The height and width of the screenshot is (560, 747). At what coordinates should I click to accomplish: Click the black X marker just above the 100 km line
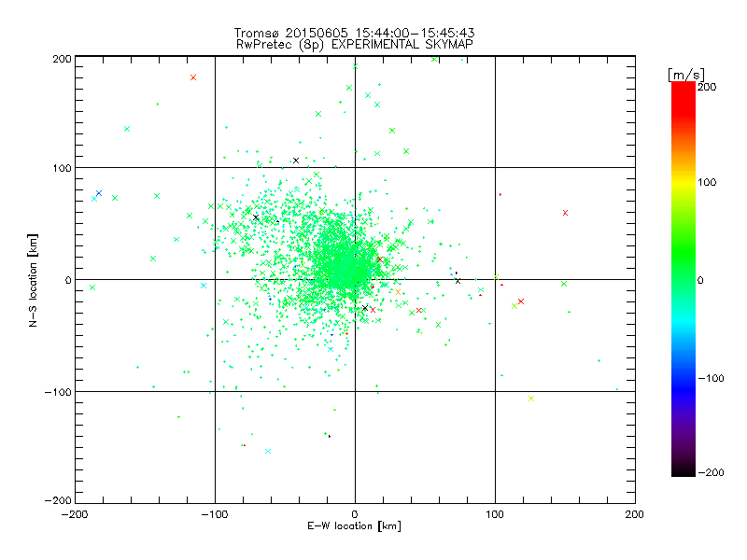[296, 161]
